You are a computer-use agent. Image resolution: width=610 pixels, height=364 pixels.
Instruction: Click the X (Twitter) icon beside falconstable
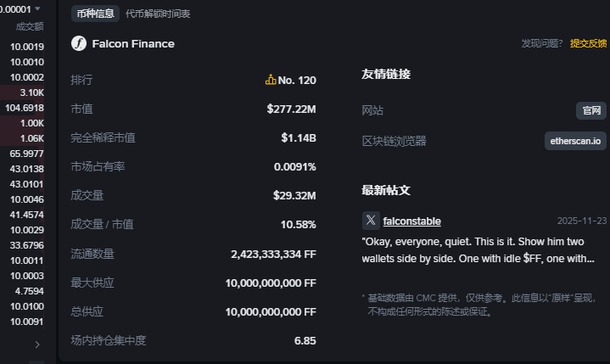click(x=371, y=221)
